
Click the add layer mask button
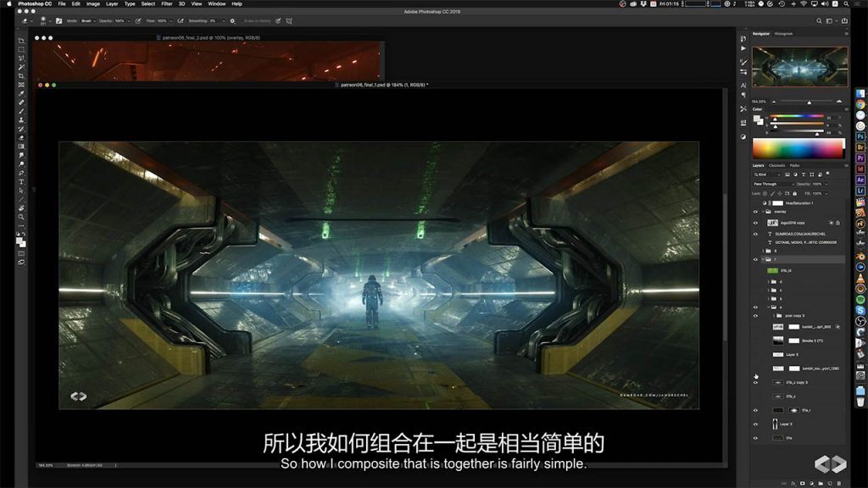coord(802,484)
